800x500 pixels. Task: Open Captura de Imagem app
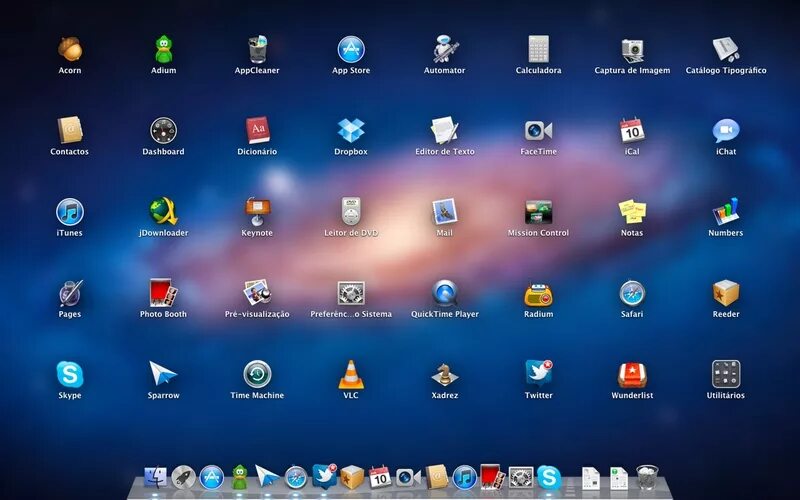(x=632, y=50)
